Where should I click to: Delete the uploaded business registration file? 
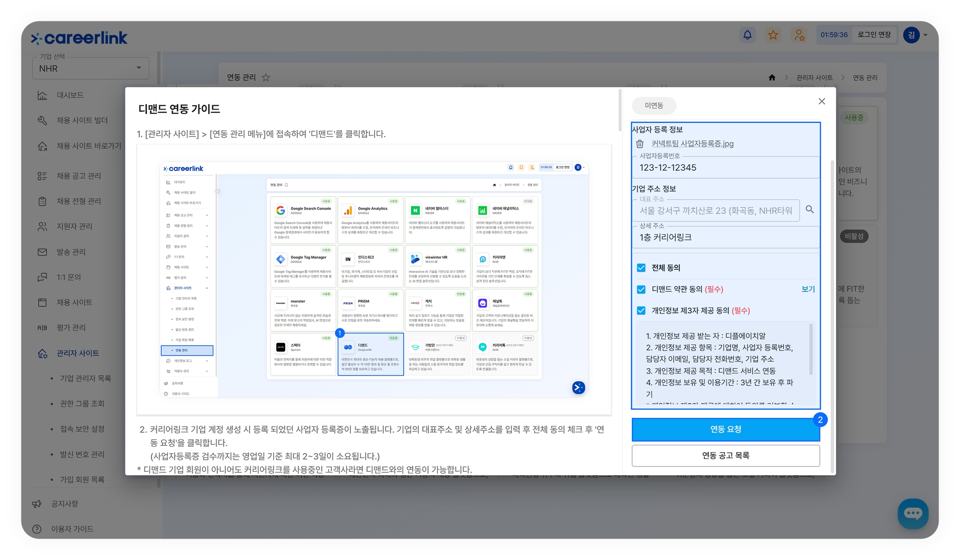(x=640, y=144)
